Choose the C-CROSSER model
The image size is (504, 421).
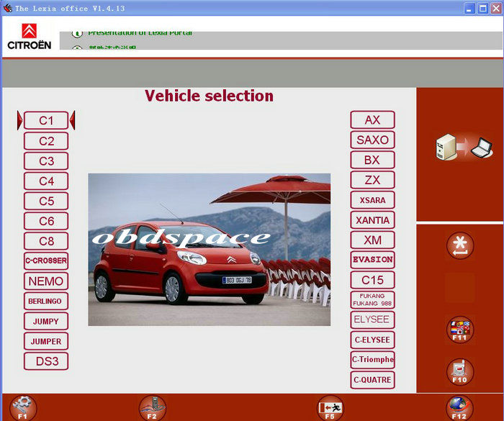point(46,261)
